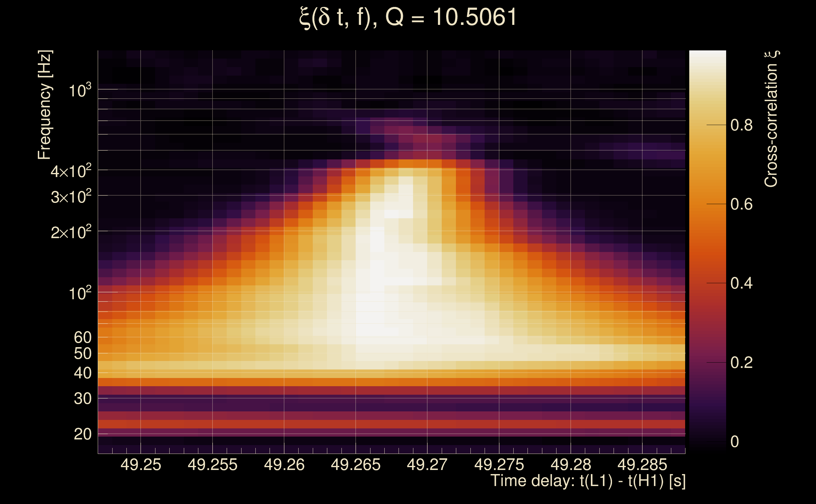Image resolution: width=816 pixels, height=504 pixels.
Task: Click the 49.265 tick label on the x-axis
Action: (355, 465)
